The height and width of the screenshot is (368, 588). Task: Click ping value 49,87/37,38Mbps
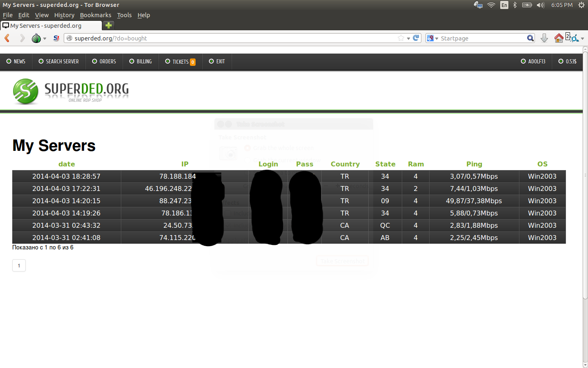click(x=474, y=201)
